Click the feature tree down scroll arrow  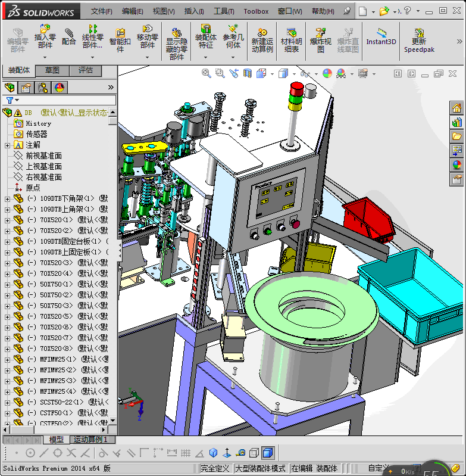[x=113, y=421]
